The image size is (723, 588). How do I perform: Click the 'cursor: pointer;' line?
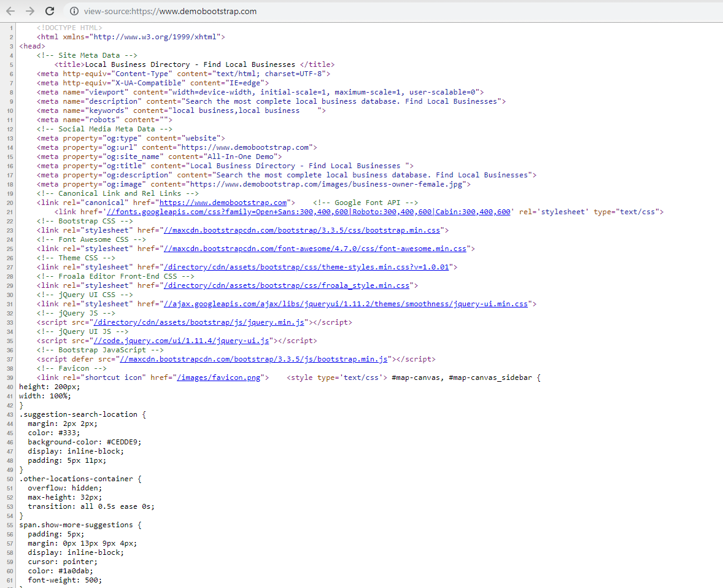(63, 562)
